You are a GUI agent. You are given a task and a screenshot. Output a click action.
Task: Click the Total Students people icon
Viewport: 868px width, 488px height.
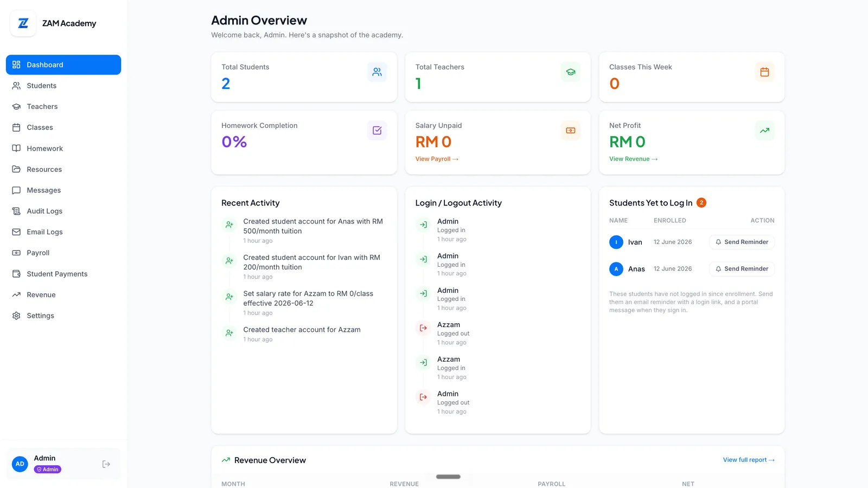377,72
